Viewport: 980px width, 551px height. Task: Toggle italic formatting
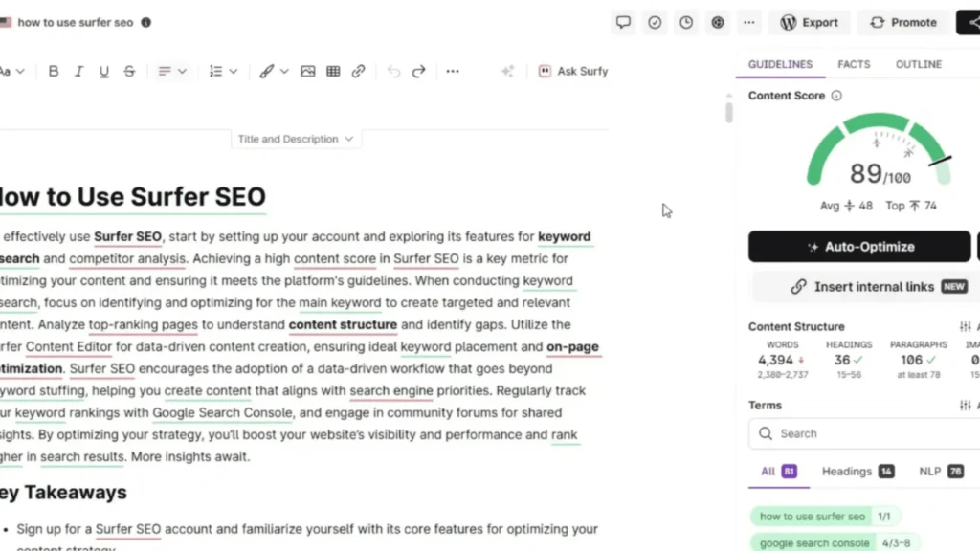point(79,70)
